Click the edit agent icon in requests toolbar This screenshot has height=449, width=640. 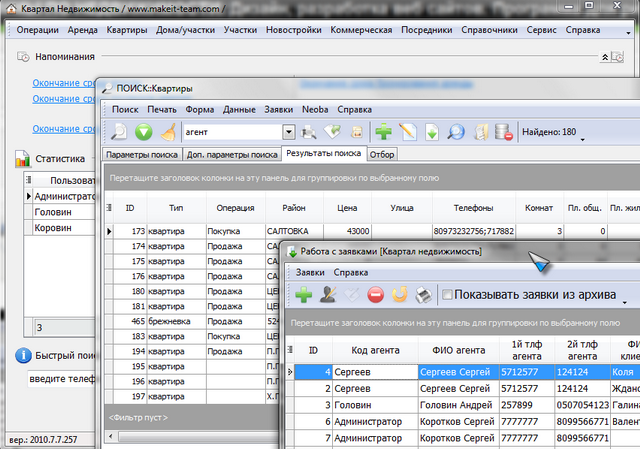[328, 295]
